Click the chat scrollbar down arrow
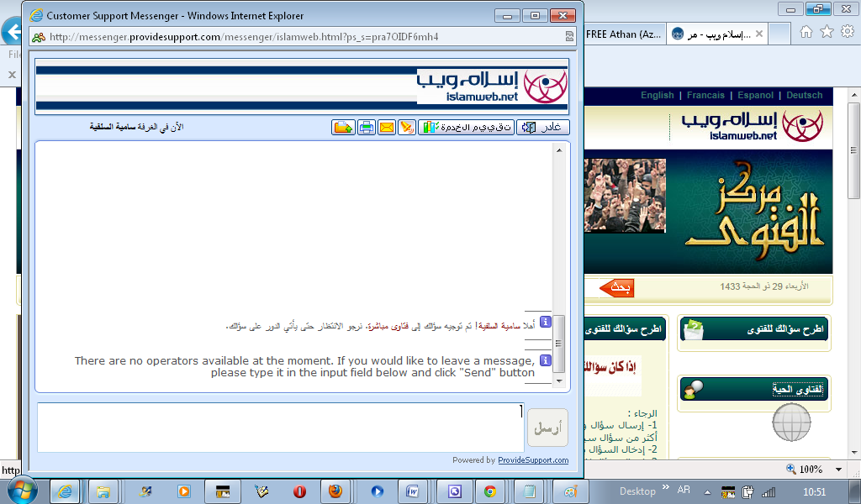 point(559,381)
